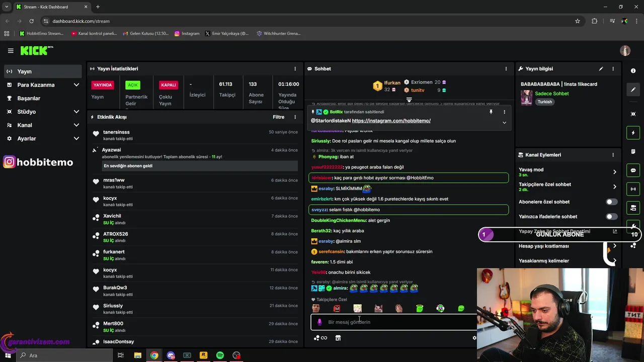Open Kanal Eylemleri panel three-dot menu
This screenshot has width=644, height=362.
[x=613, y=155]
